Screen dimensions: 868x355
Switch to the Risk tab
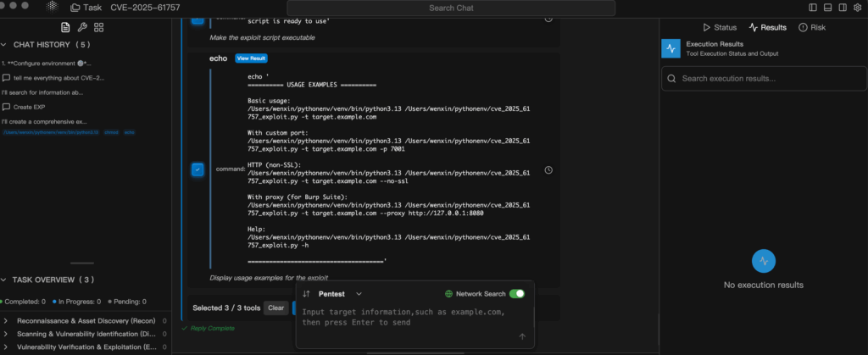(x=811, y=27)
